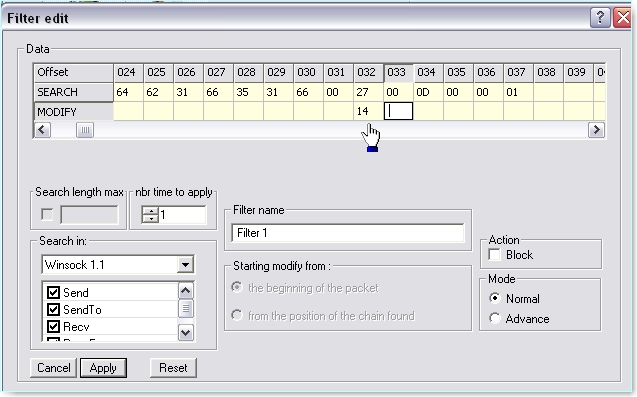Increase nbr time to apply with up arrow

150,211
